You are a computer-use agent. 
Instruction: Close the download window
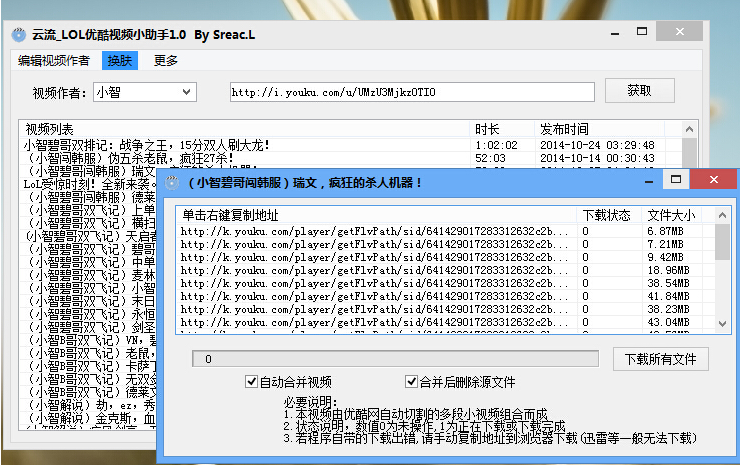(x=714, y=179)
